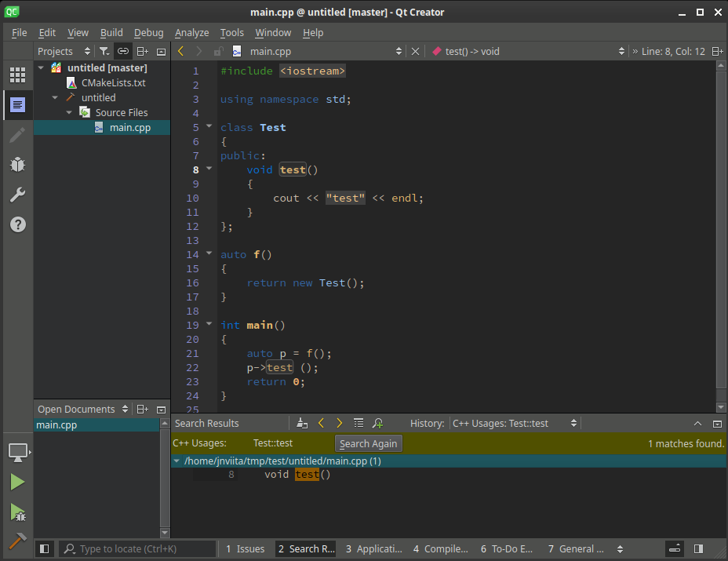Collapse the untitled [master] project node
This screenshot has height=561, width=728.
42,68
